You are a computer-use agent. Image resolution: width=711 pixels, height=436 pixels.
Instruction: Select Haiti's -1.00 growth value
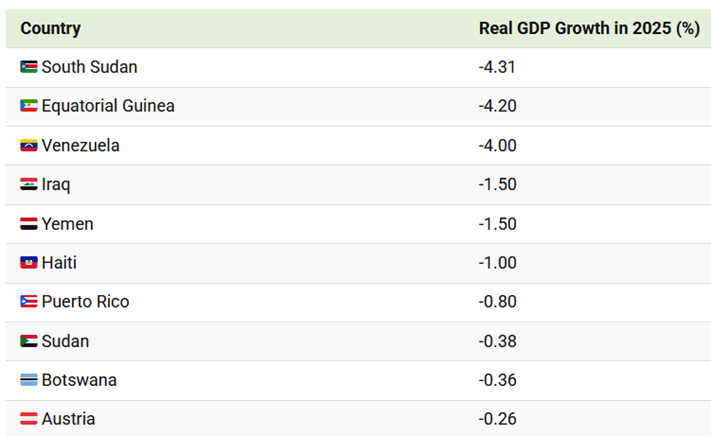pyautogui.click(x=497, y=263)
